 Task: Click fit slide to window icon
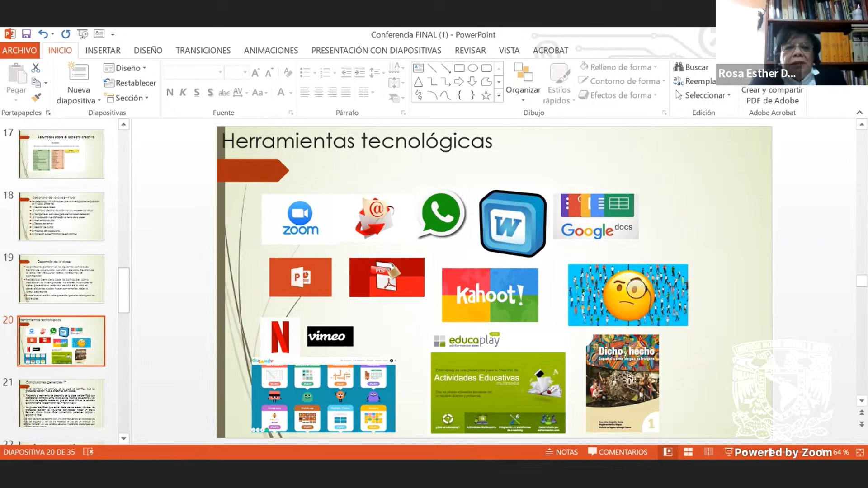(x=860, y=452)
